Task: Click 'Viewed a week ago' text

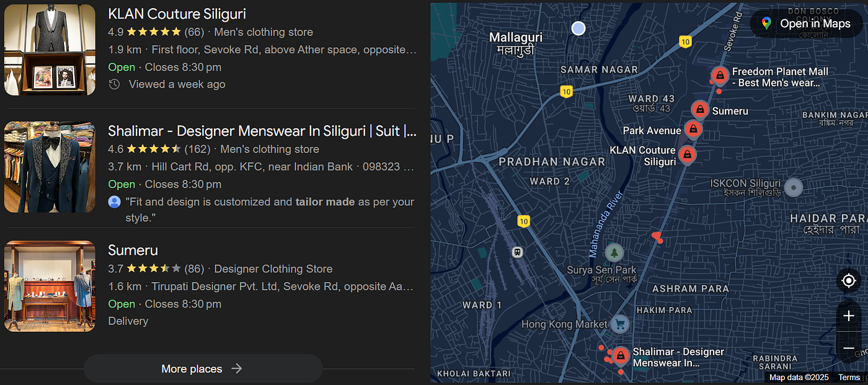Action: click(177, 84)
